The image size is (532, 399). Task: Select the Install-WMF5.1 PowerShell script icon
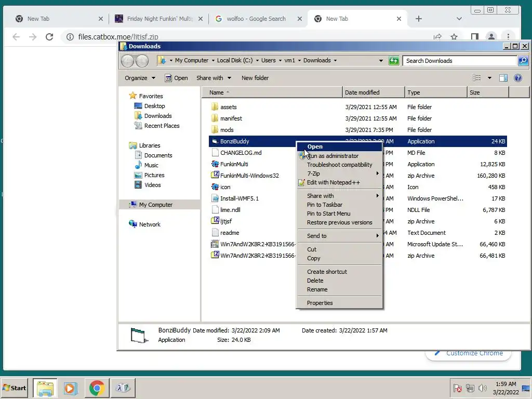[x=215, y=198]
